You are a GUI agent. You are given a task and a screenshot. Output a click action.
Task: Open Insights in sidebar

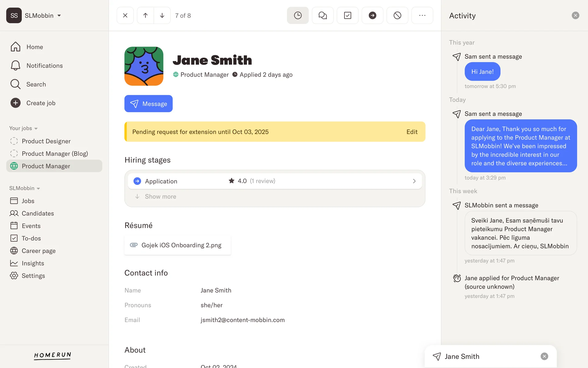point(33,263)
